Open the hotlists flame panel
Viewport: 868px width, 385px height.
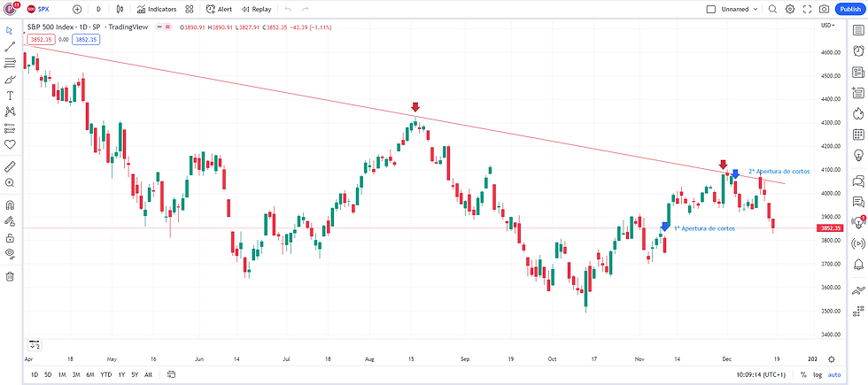pyautogui.click(x=858, y=113)
